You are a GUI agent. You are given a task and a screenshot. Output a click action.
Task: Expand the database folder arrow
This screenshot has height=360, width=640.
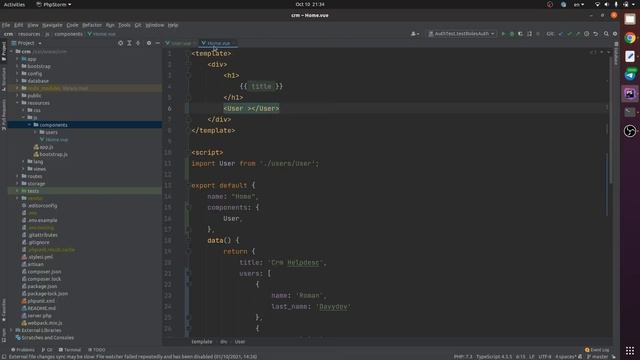click(17, 81)
